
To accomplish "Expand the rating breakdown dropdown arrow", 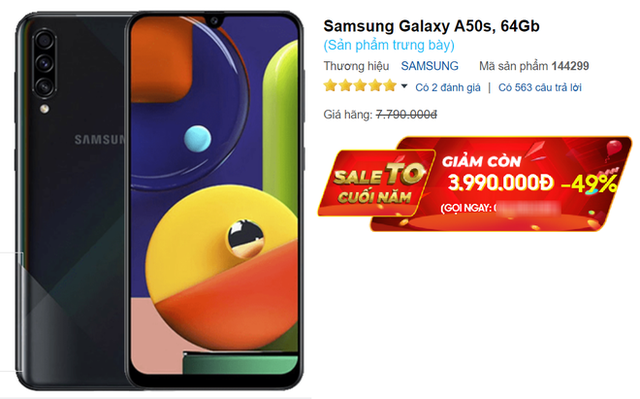I will [404, 86].
